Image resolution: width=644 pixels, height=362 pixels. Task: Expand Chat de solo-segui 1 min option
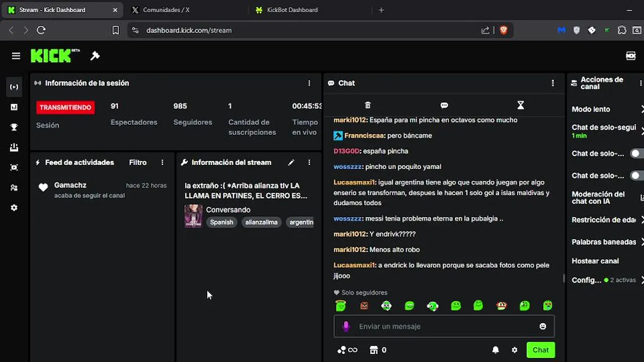pyautogui.click(x=608, y=131)
